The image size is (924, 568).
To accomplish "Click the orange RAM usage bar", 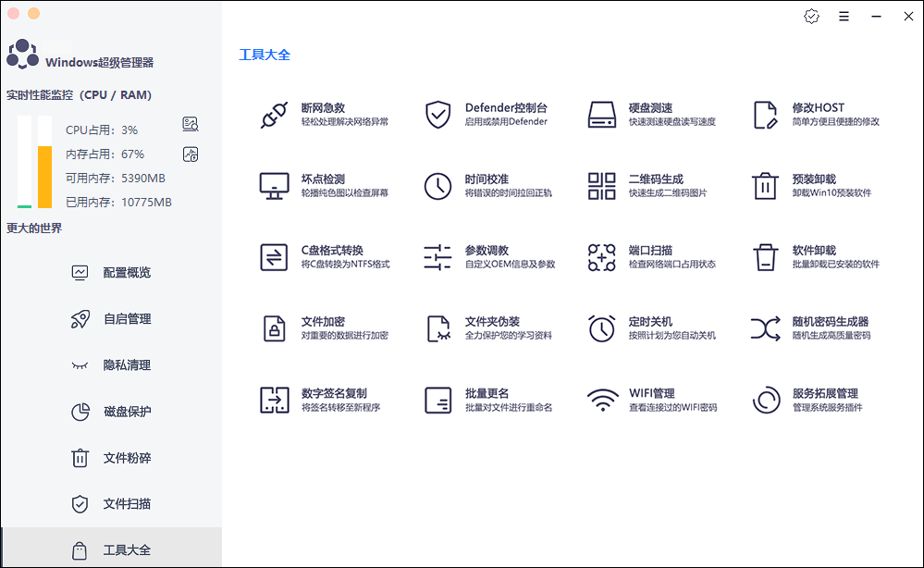I will [x=44, y=177].
